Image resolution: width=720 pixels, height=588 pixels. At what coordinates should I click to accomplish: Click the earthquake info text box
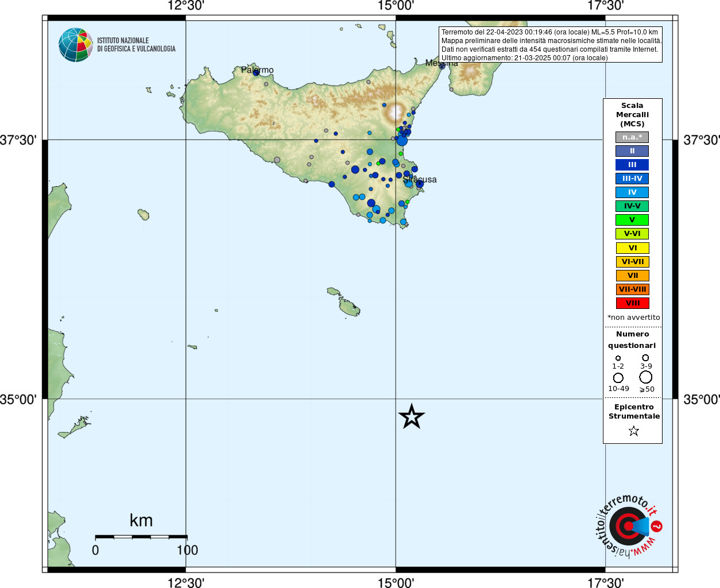coord(551,45)
